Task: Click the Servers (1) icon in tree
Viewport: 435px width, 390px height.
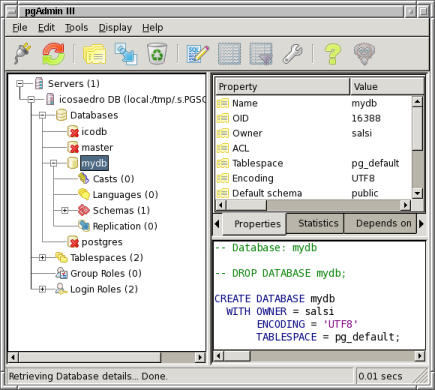Action: coord(39,83)
